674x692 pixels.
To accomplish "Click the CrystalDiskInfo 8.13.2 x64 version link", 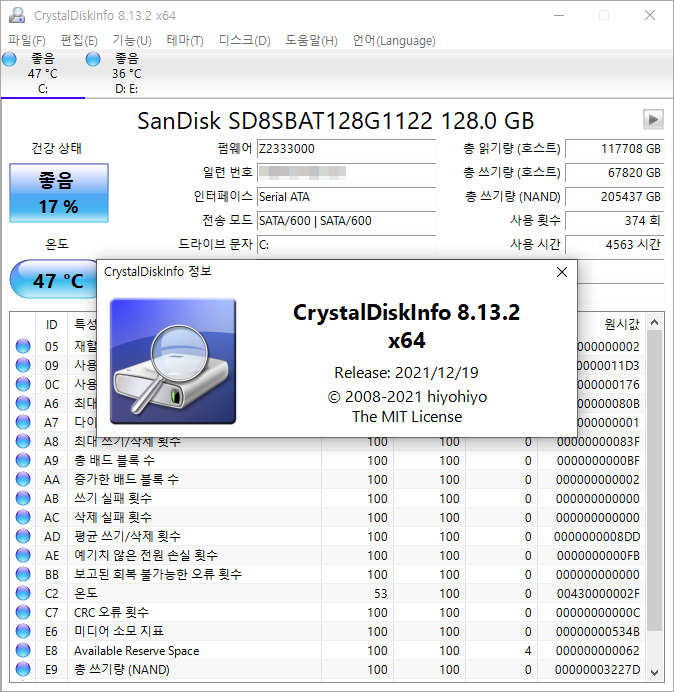I will click(407, 326).
